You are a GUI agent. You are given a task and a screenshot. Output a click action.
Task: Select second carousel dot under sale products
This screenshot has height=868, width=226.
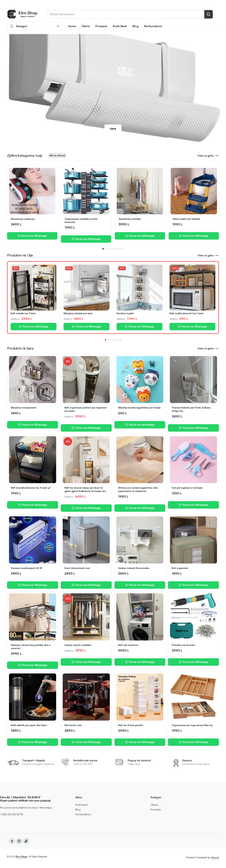(x=108, y=340)
